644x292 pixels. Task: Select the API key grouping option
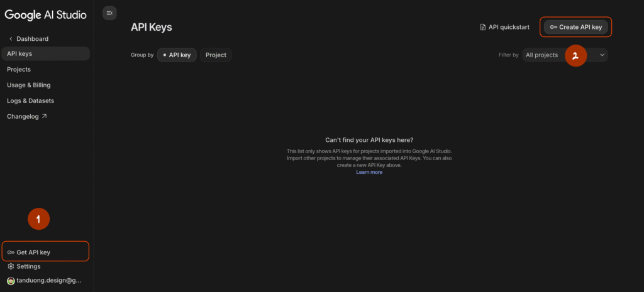pos(177,55)
